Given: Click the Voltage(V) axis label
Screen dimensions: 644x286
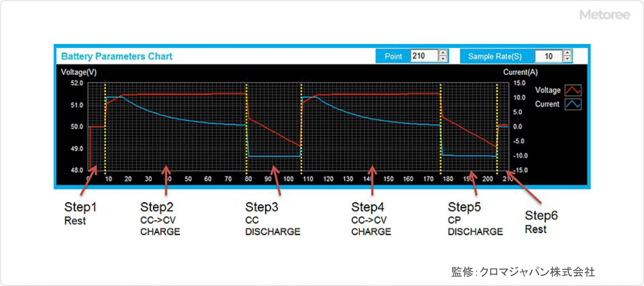Looking at the screenshot, I should [x=79, y=72].
